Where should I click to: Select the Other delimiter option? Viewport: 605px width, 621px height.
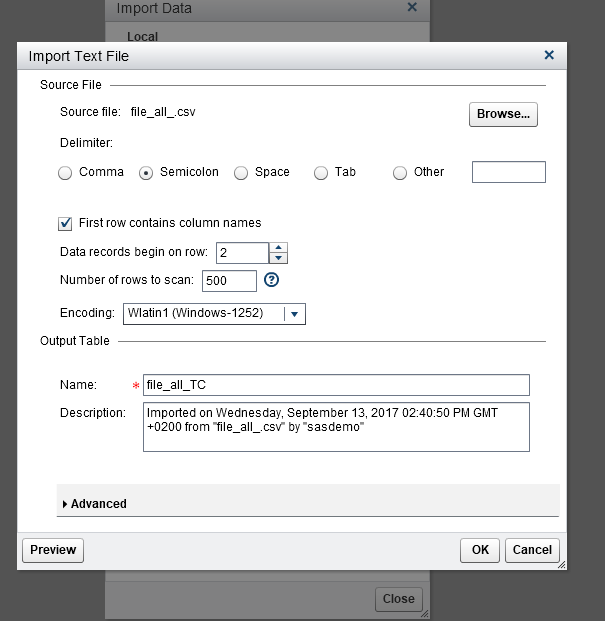[x=400, y=173]
